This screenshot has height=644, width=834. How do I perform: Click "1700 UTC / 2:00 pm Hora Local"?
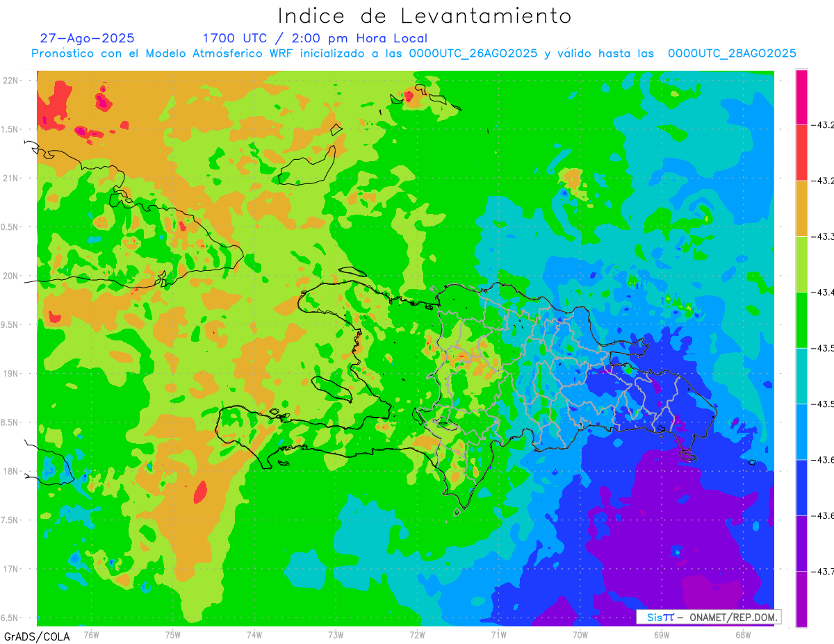pyautogui.click(x=315, y=38)
